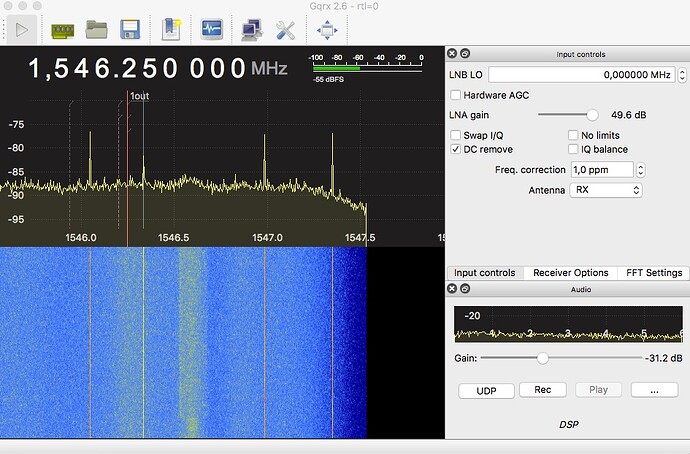This screenshot has width=690, height=454.
Task: Save settings with the floppy disk icon
Action: [x=130, y=30]
